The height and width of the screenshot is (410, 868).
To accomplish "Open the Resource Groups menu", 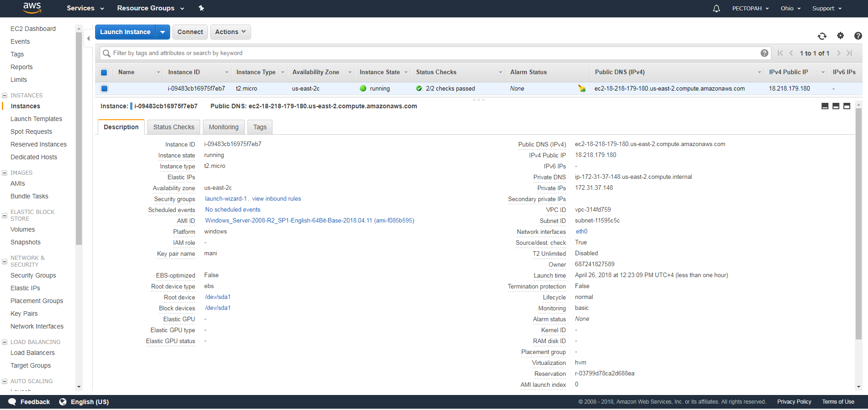I will click(x=151, y=8).
